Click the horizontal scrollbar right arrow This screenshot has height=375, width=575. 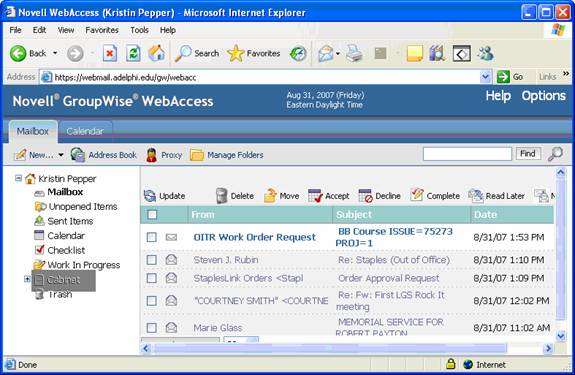point(548,348)
